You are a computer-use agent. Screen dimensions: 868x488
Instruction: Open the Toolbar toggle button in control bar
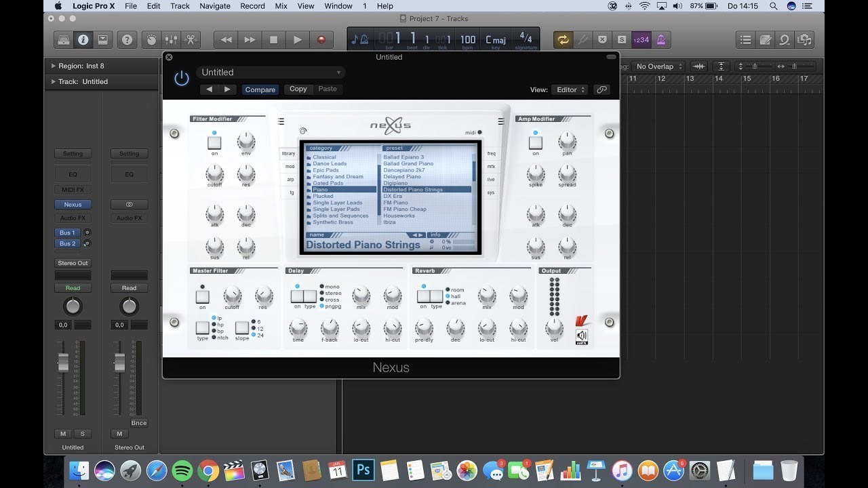point(102,39)
